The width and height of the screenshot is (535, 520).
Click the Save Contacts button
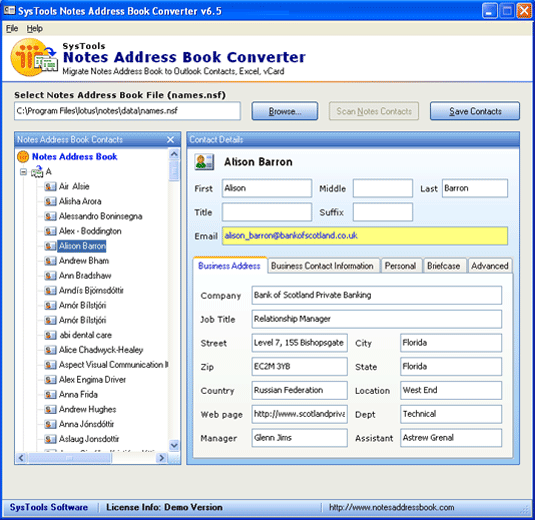[x=475, y=111]
